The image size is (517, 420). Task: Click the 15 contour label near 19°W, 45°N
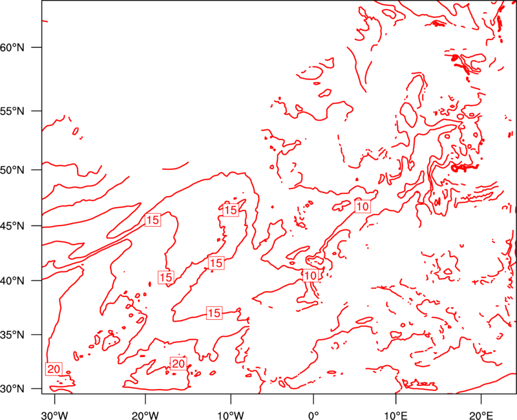click(x=153, y=220)
